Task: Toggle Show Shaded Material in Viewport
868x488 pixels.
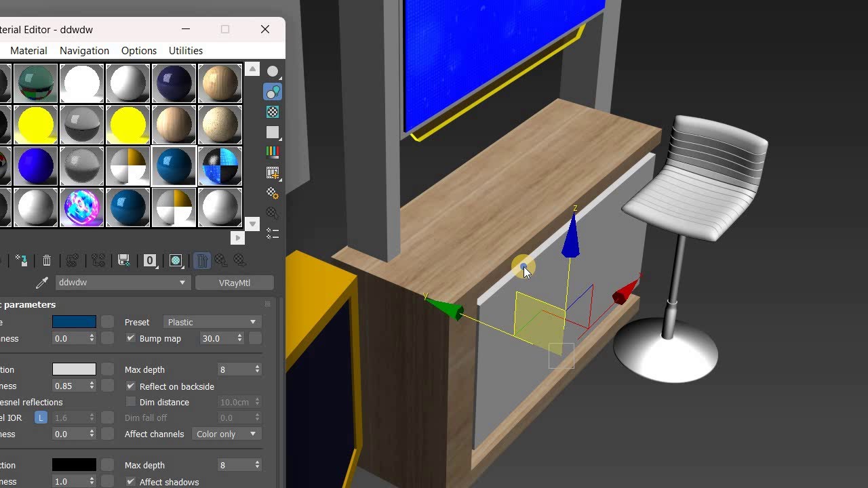Action: coord(176,260)
